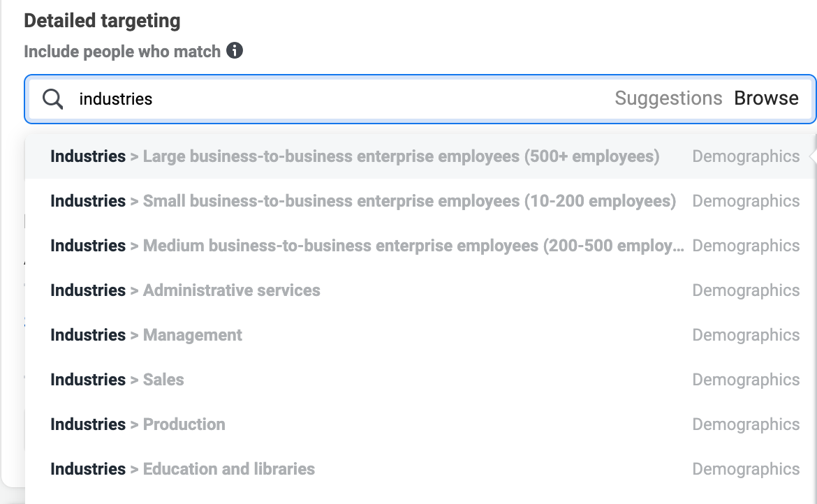Screen dimensions: 817x504
Task: Select Industries > Sales suggestion
Action: coord(420,380)
